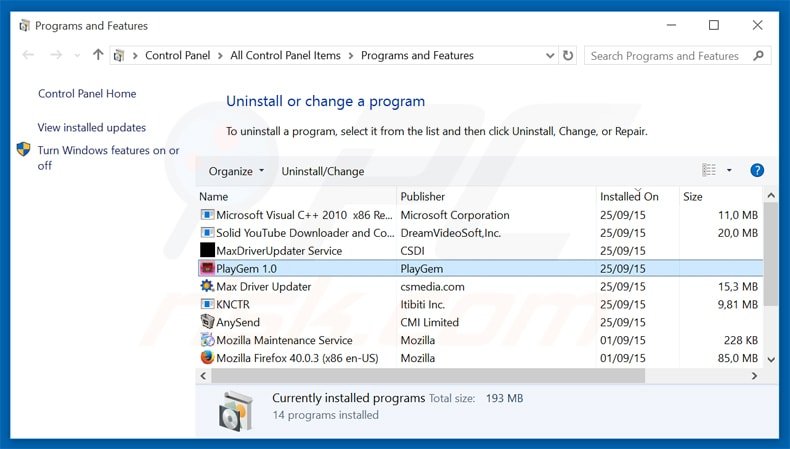Maximize the Programs and Features window
This screenshot has height=449, width=790.
pyautogui.click(x=713, y=25)
